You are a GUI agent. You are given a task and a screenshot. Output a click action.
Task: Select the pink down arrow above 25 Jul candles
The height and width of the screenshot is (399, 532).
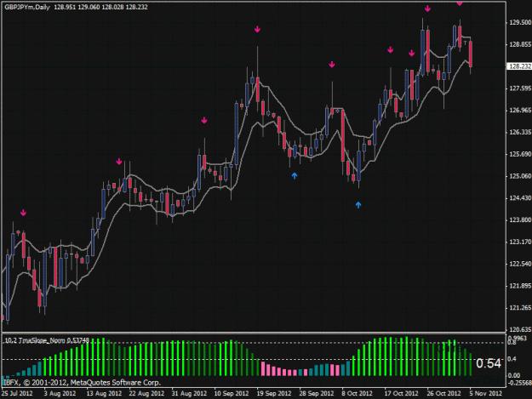point(23,213)
